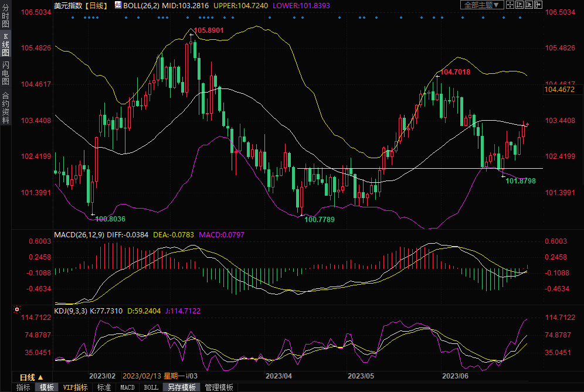The image size is (584, 392).
Task: Open the 合约资料 contract info tab
Action: tap(5, 107)
